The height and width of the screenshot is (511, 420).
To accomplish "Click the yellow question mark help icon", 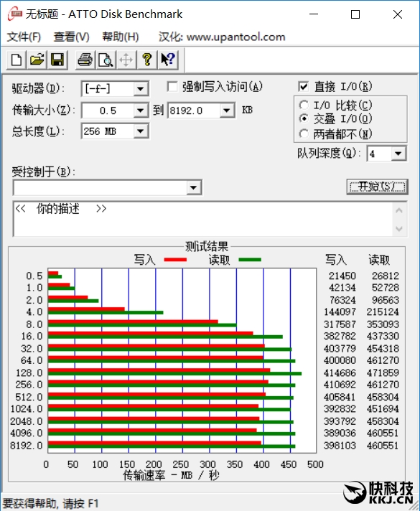I will point(147,60).
